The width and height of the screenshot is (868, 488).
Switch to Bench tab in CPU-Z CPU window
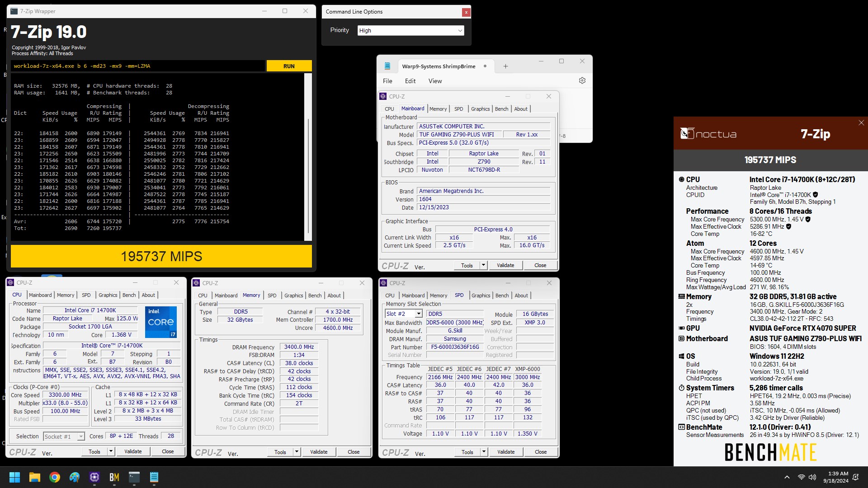pyautogui.click(x=129, y=295)
